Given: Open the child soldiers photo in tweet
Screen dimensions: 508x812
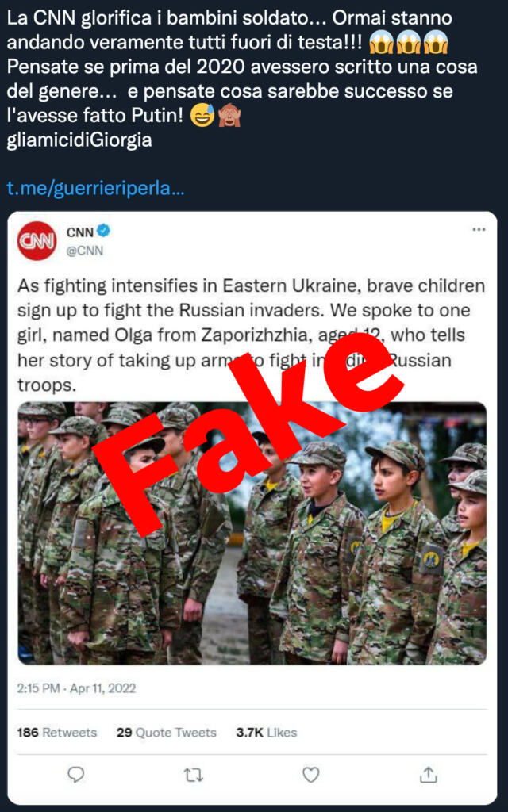Looking at the screenshot, I should pos(252,534).
